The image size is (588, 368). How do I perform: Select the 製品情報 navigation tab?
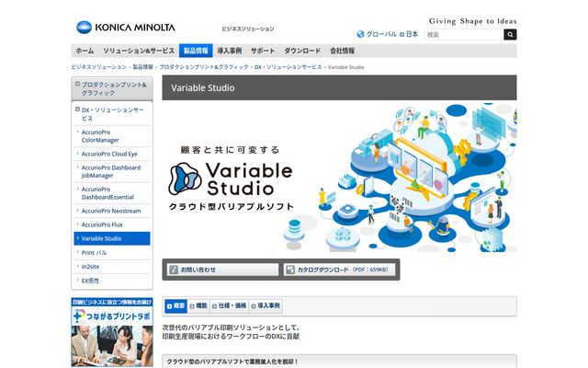(x=196, y=51)
